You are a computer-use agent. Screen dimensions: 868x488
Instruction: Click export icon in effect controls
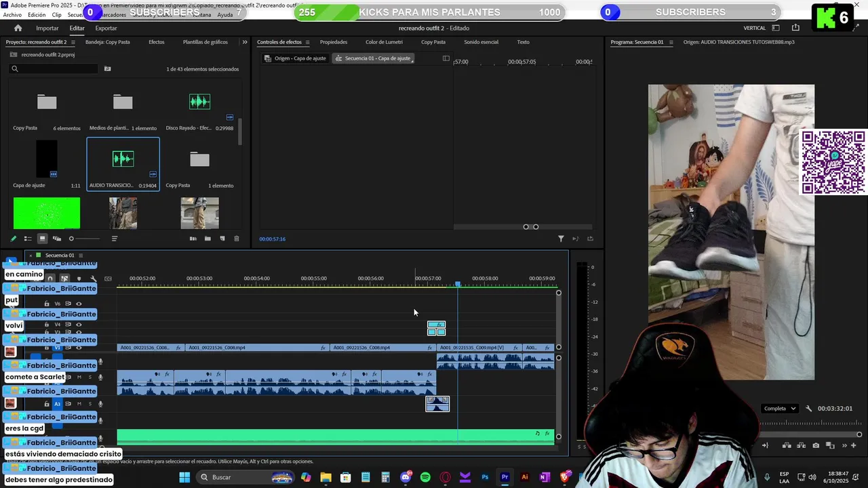coord(590,239)
